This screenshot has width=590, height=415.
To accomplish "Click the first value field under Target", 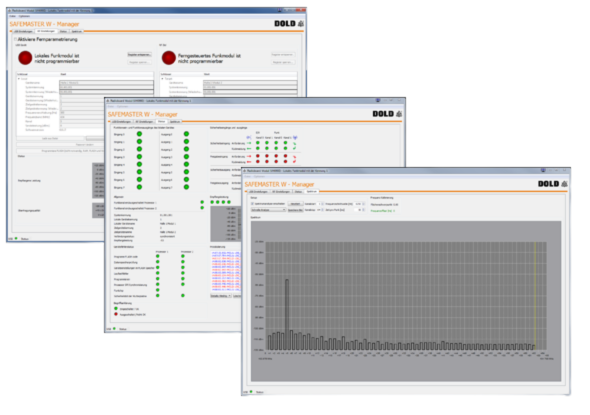I will [x=250, y=83].
